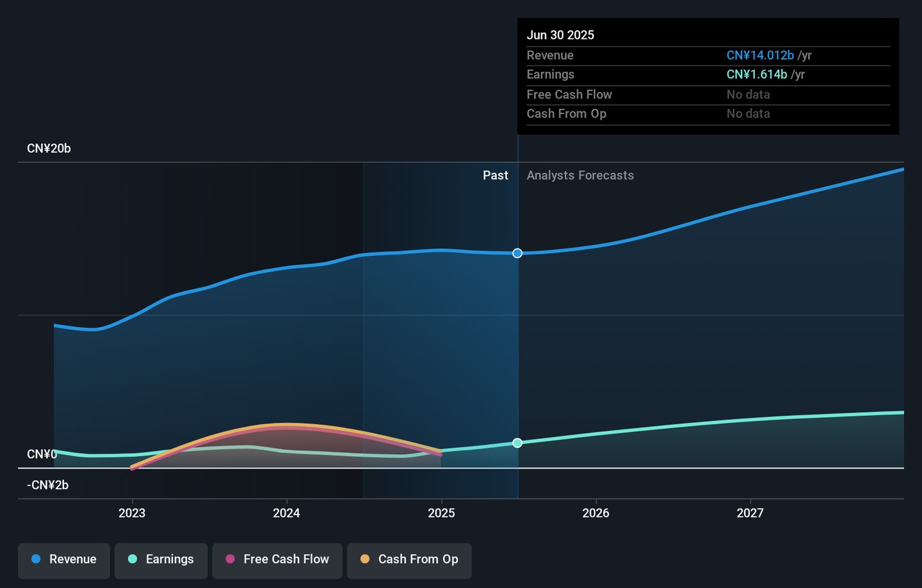Click the Revenue data point on the blue line

(x=517, y=253)
